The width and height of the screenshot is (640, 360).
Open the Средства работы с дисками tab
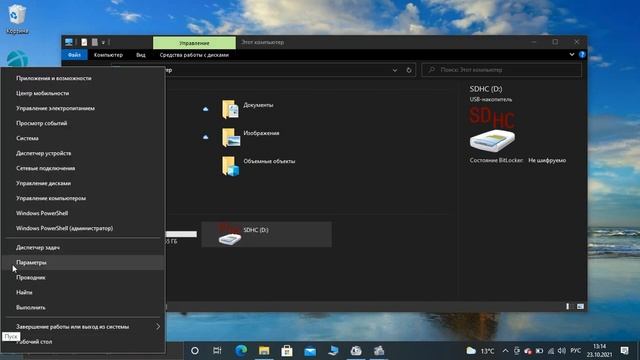194,55
